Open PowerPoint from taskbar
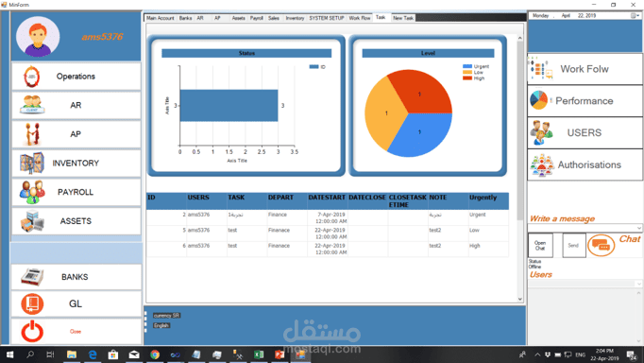The width and height of the screenshot is (644, 363). [280, 354]
